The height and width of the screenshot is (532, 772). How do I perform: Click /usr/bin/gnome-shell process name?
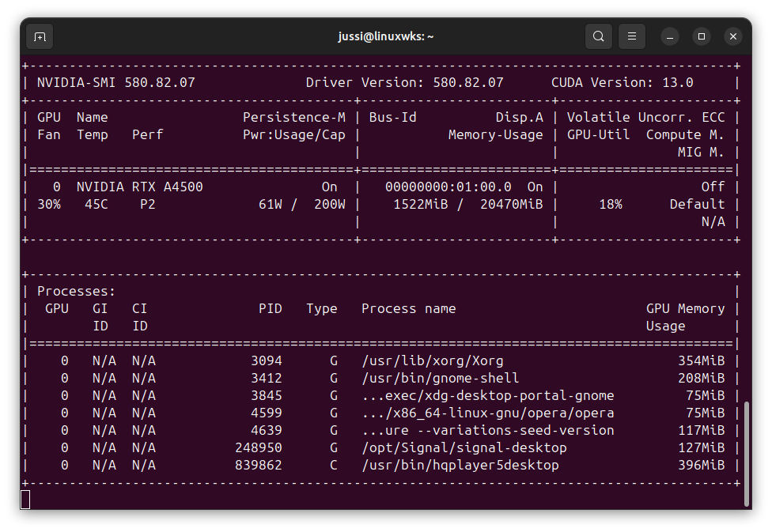(441, 378)
